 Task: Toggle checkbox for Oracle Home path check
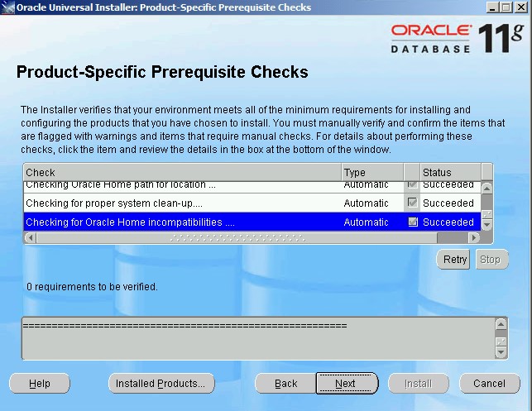[x=412, y=184]
